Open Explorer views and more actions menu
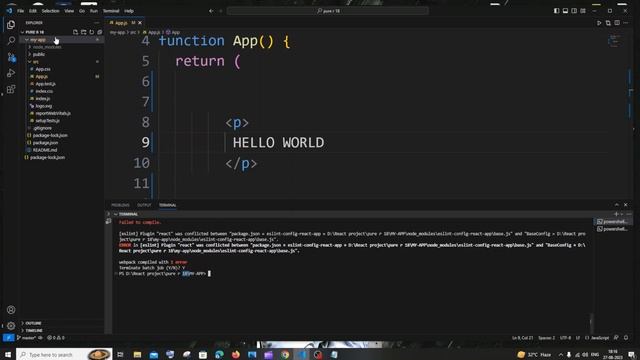Image resolution: width=640 pixels, height=360 pixels. pos(97,23)
